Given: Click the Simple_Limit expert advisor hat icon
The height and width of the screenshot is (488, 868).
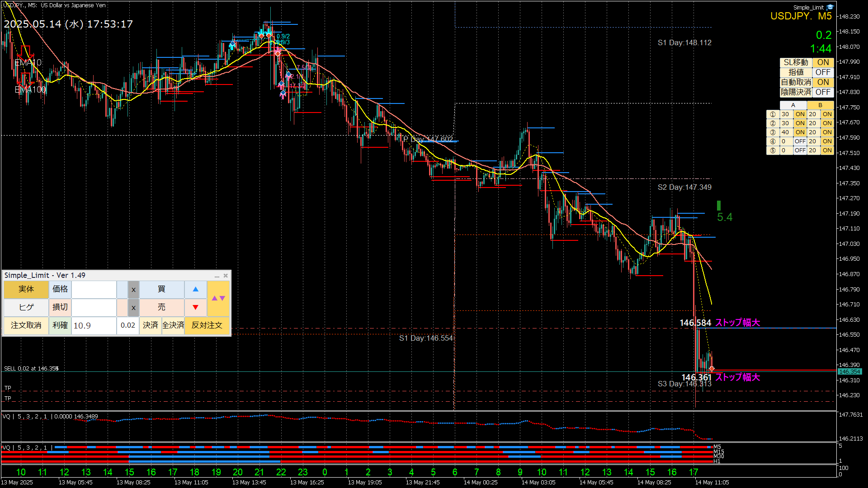Looking at the screenshot, I should [830, 7].
